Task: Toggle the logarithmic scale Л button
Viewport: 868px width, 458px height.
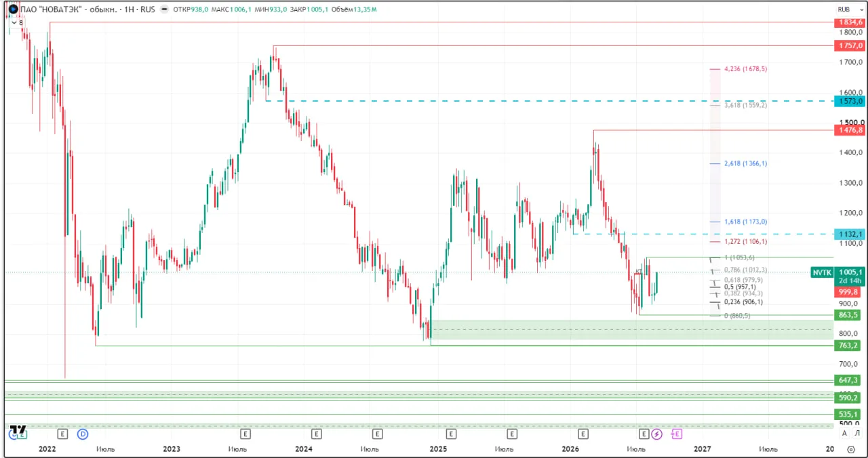Action: pyautogui.click(x=857, y=434)
